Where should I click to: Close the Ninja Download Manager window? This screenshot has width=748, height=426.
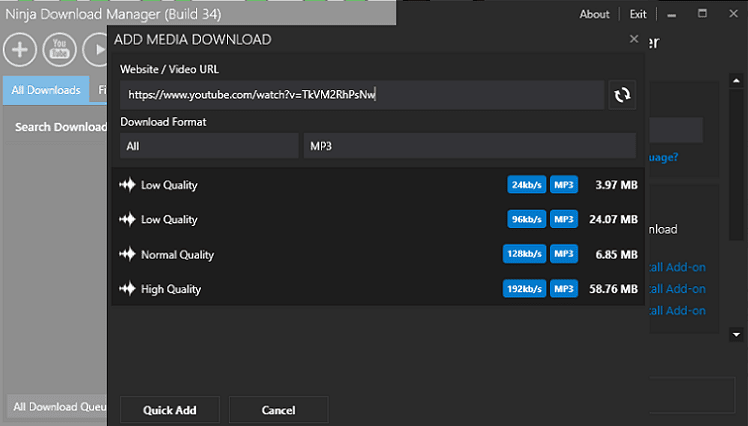[734, 13]
